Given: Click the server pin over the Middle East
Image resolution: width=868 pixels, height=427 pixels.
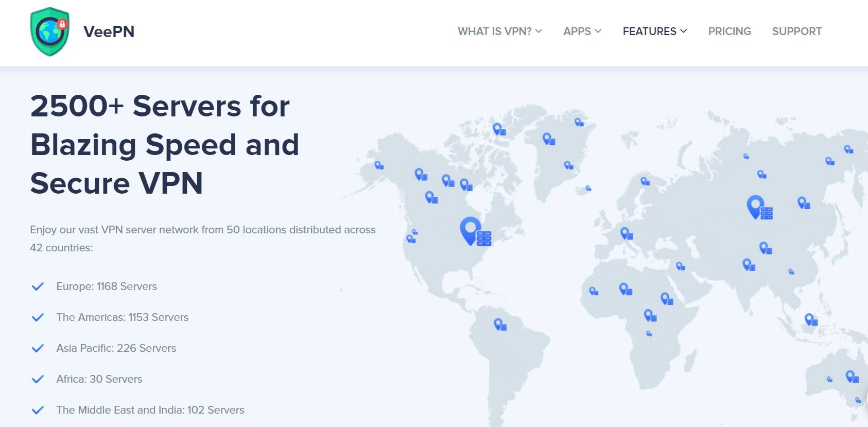Looking at the screenshot, I should pos(680,266).
